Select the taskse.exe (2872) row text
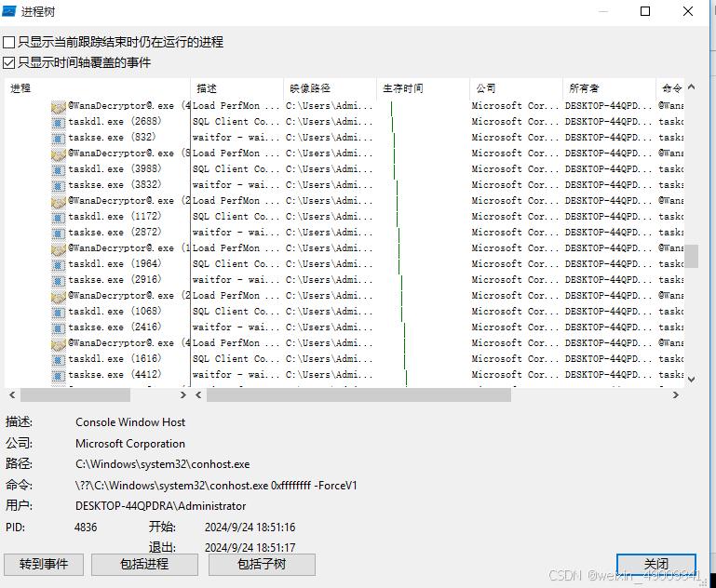Viewport: 716px width, 588px height. (115, 233)
